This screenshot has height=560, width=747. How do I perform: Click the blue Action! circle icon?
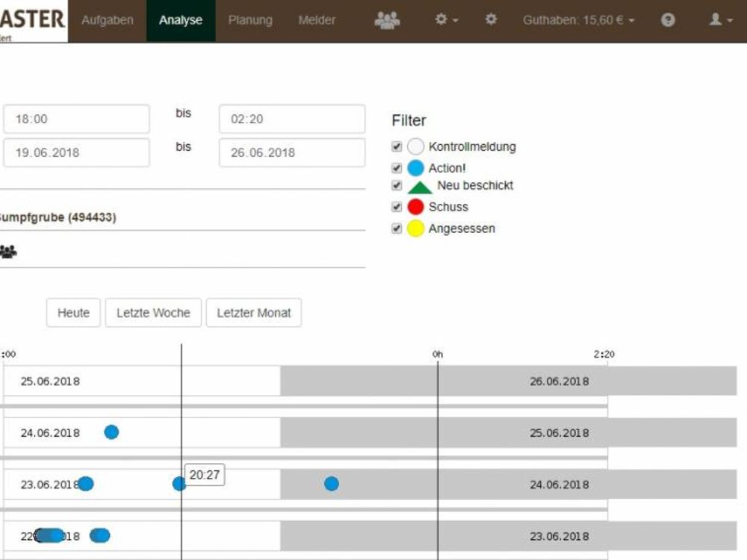click(x=416, y=168)
